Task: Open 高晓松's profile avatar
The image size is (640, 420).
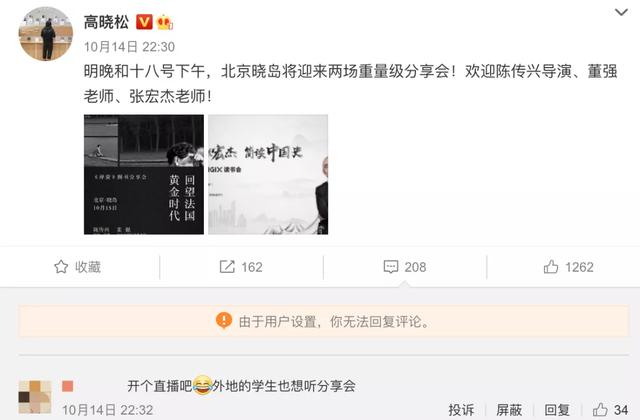Action: click(x=46, y=33)
